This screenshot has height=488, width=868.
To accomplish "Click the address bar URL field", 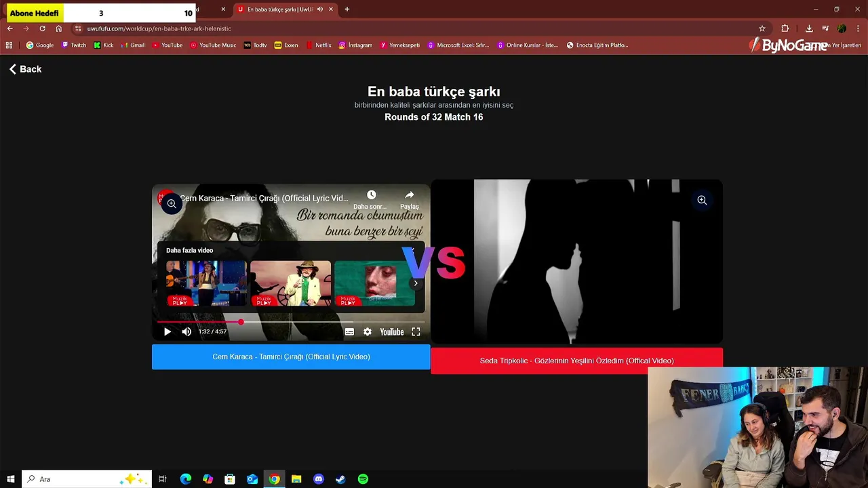I will click(414, 28).
